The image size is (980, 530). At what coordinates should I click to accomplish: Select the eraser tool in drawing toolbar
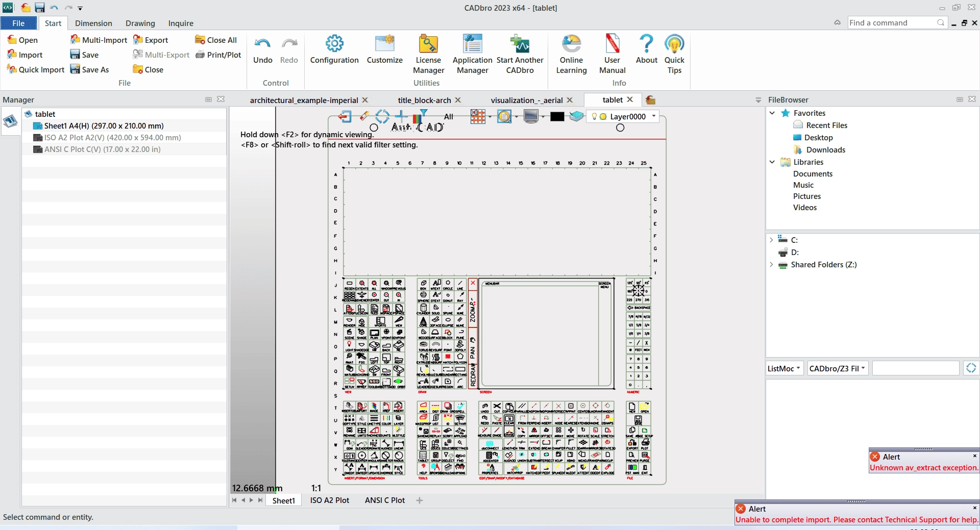coord(364,116)
